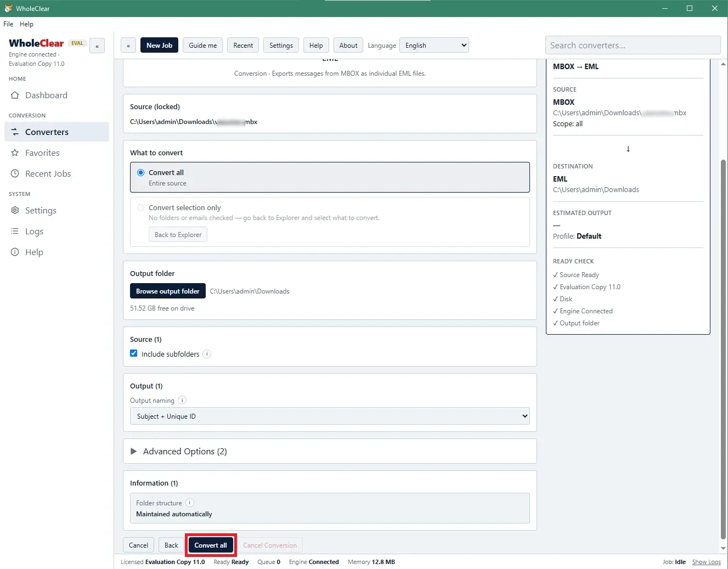The height and width of the screenshot is (569, 728).
Task: Click the info icon beside Output naming
Action: click(x=182, y=400)
